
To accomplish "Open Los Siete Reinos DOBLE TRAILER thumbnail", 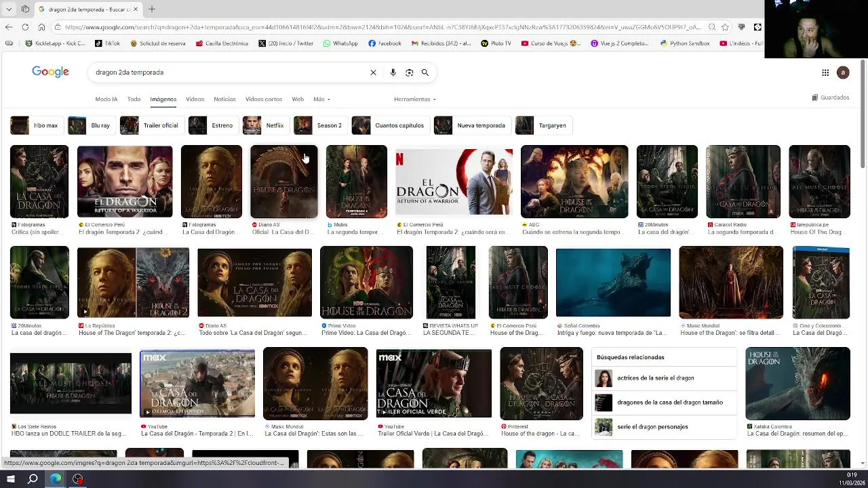I will tap(71, 384).
